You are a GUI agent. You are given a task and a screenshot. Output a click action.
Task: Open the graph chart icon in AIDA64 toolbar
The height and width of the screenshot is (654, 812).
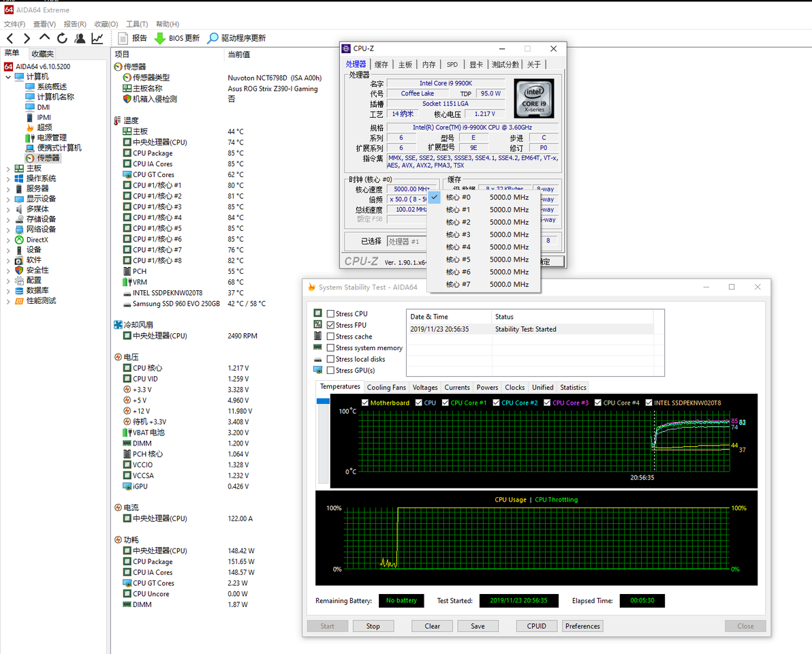(x=97, y=38)
